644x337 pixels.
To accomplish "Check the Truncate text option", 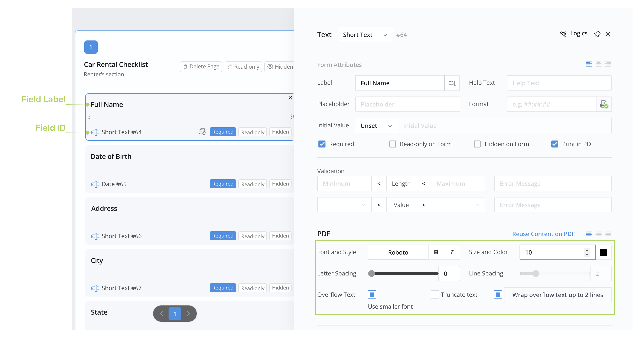I will [435, 295].
